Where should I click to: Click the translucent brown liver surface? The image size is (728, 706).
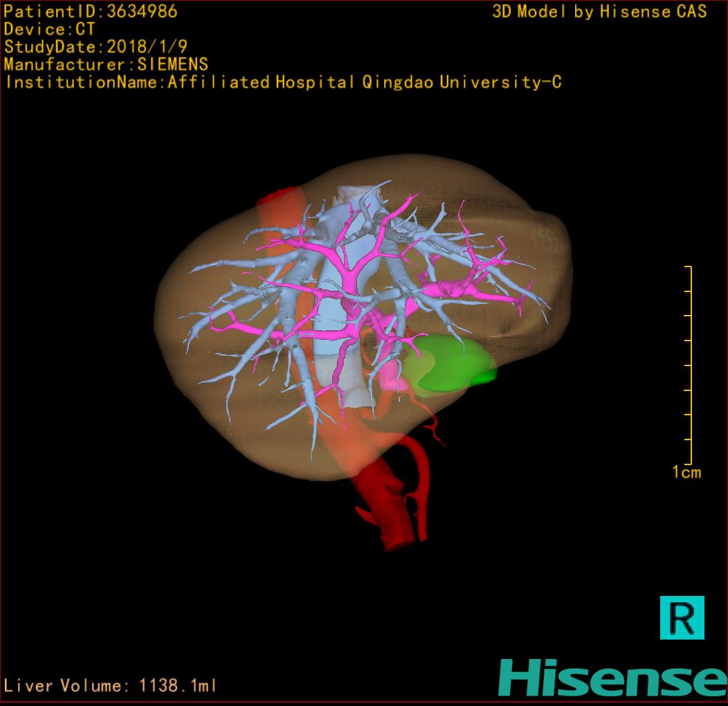(208, 388)
